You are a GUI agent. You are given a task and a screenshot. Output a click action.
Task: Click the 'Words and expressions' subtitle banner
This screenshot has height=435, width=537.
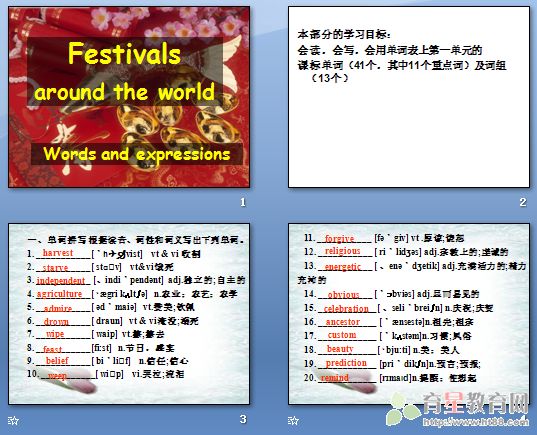(137, 154)
